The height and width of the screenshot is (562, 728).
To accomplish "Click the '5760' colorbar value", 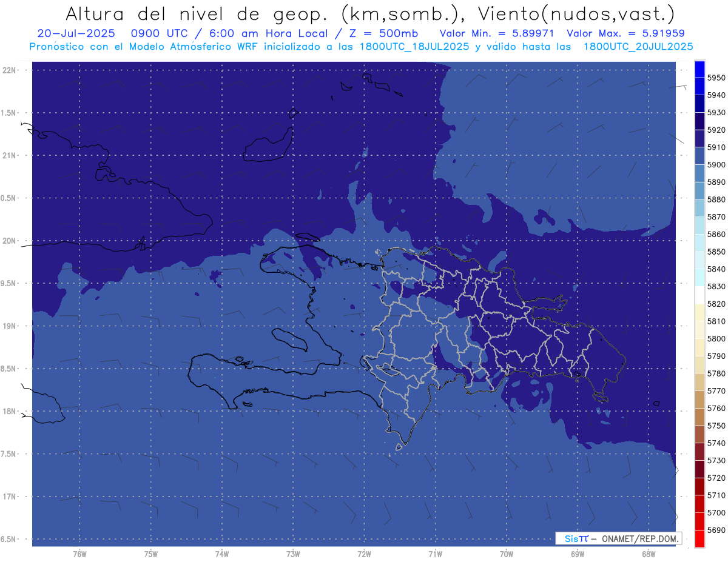I will pyautogui.click(x=716, y=408).
